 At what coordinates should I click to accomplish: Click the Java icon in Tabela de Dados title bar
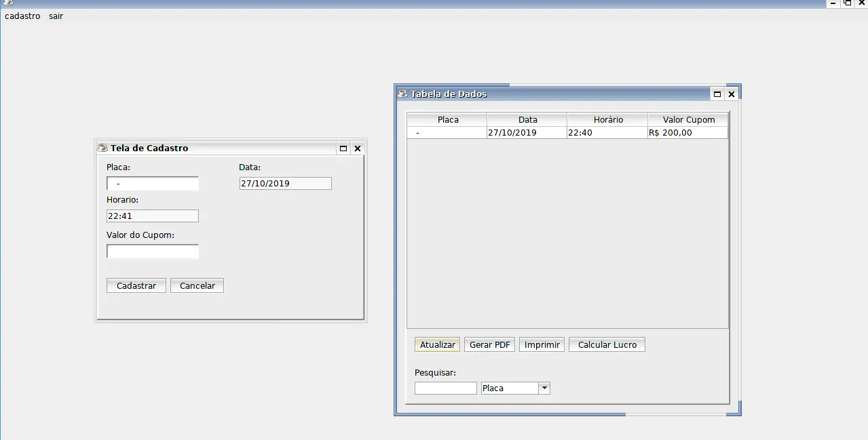(x=402, y=94)
